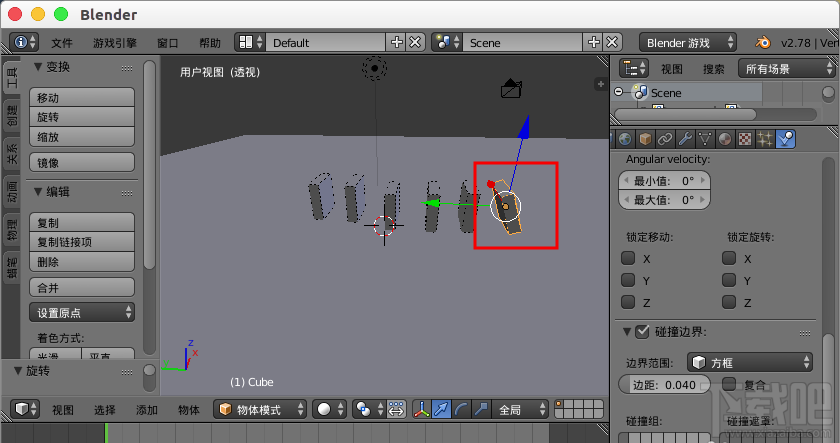Collapse the 旋转 operator panel
Viewport: 840px width, 443px height.
click(x=18, y=370)
